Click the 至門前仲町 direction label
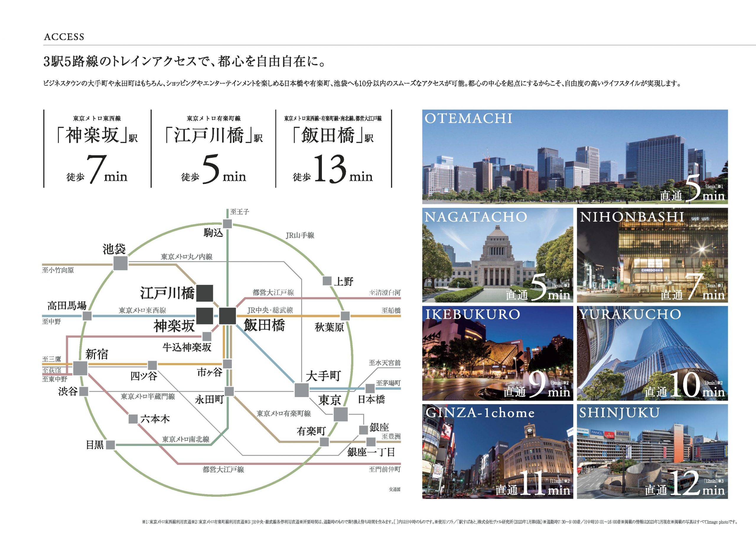 [x=385, y=469]
